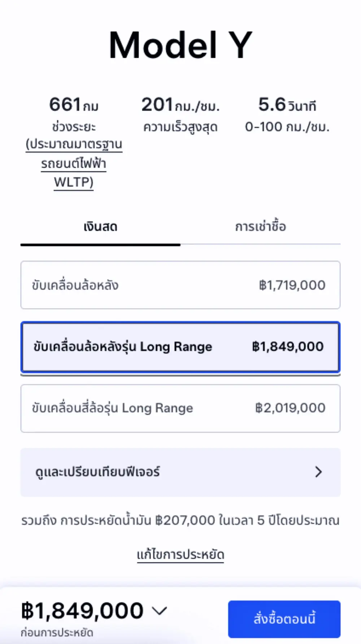Click the แก้ไขการประหยัด link
Image resolution: width=361 pixels, height=644 pixels.
[180, 554]
